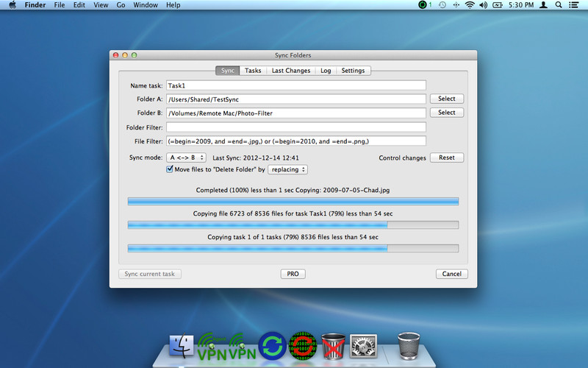588x368 pixels.
Task: Switch to the Last Changes tab
Action: pyautogui.click(x=291, y=71)
